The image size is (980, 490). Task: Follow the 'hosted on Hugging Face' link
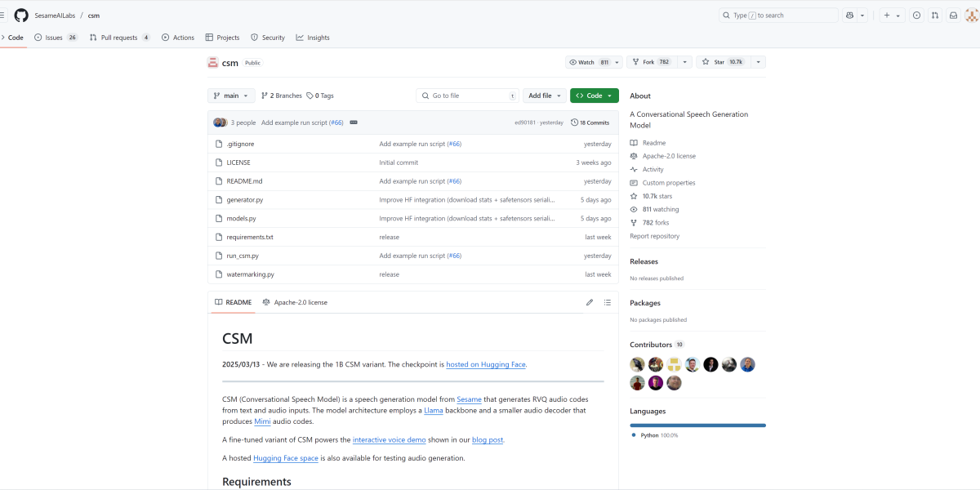(x=486, y=364)
